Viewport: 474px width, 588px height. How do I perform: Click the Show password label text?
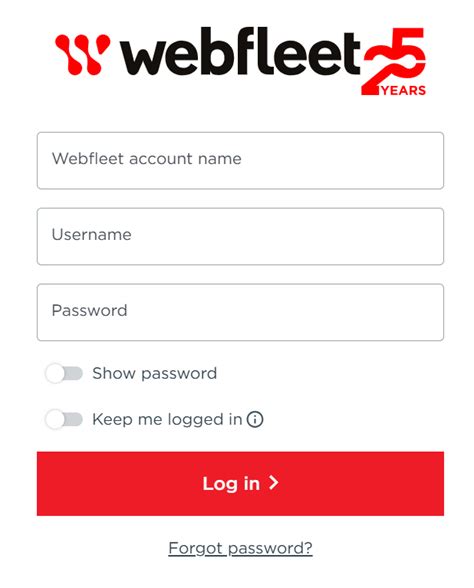pos(154,374)
